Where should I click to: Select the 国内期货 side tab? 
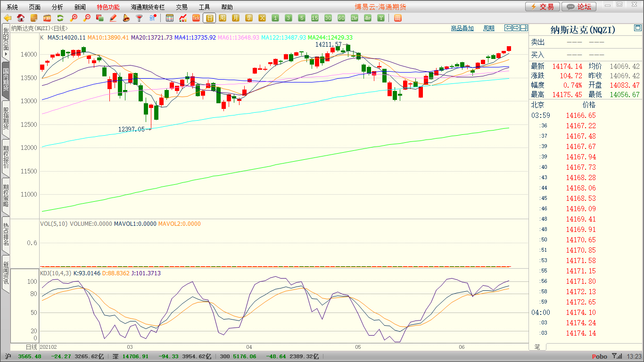coord(6,80)
